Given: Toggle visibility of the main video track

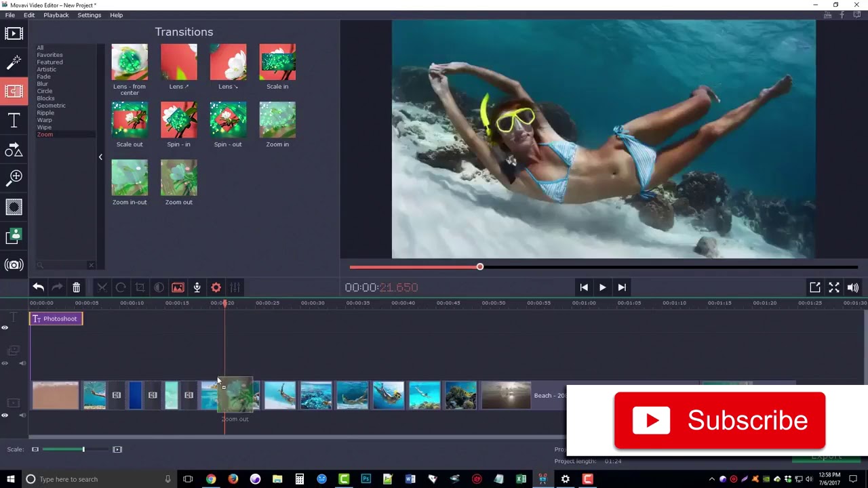Looking at the screenshot, I should 5,415.
